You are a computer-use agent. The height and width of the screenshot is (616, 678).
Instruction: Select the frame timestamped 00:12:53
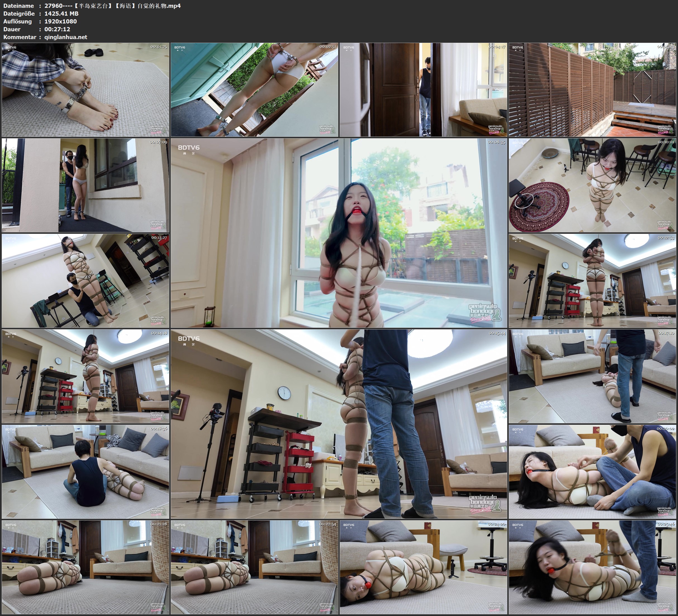click(x=592, y=281)
